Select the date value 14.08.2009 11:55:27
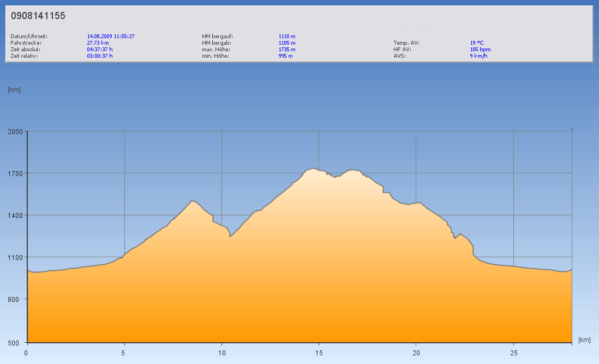The width and height of the screenshot is (599, 364). pyautogui.click(x=111, y=37)
